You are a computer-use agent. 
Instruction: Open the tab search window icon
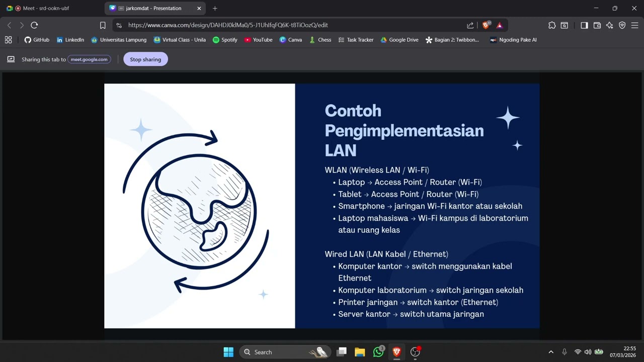(x=565, y=25)
